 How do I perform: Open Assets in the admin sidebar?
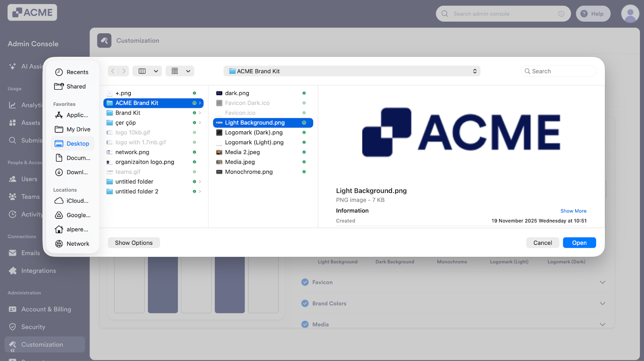tap(25, 123)
